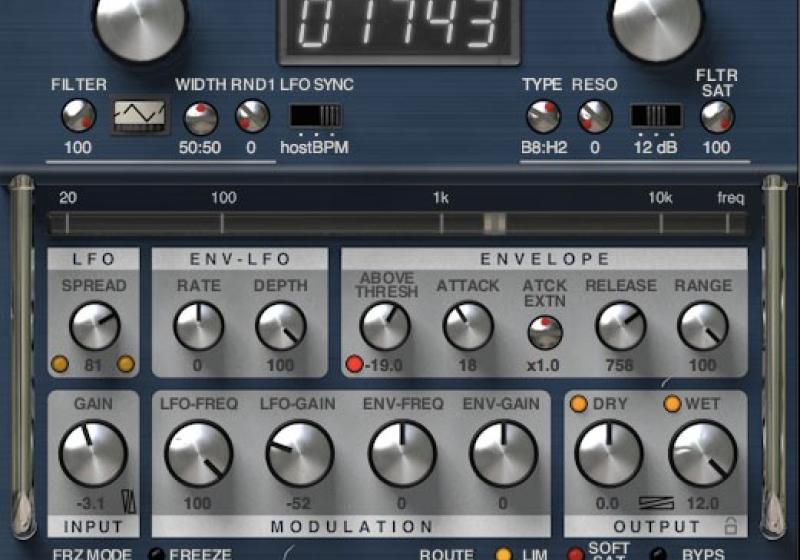Click the ENV-GAIN modulation knob
The width and height of the screenshot is (800, 560).
[504, 453]
